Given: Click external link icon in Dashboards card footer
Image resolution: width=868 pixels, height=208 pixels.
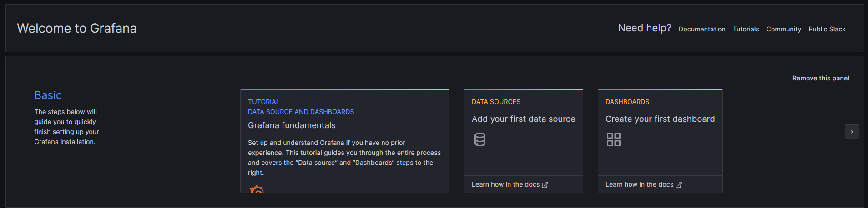Looking at the screenshot, I should pos(679,185).
